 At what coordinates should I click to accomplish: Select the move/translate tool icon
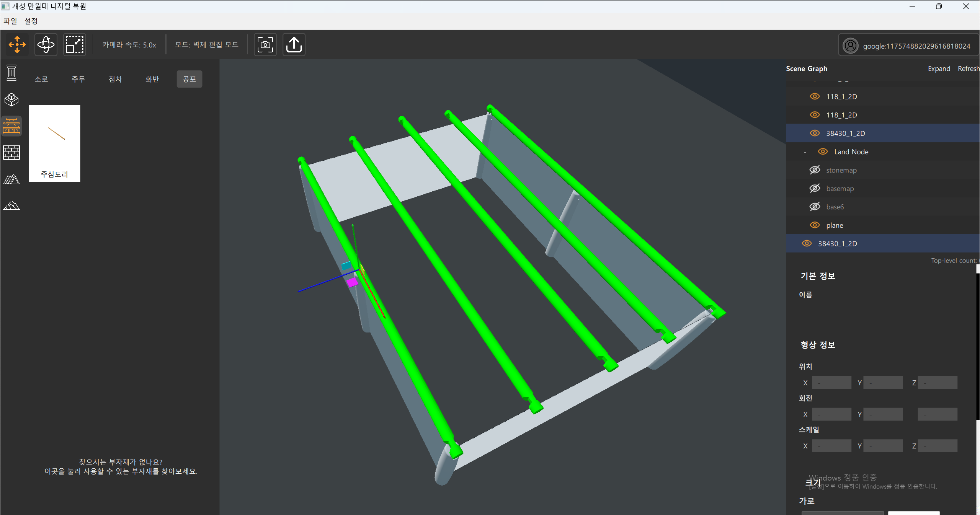(x=17, y=45)
